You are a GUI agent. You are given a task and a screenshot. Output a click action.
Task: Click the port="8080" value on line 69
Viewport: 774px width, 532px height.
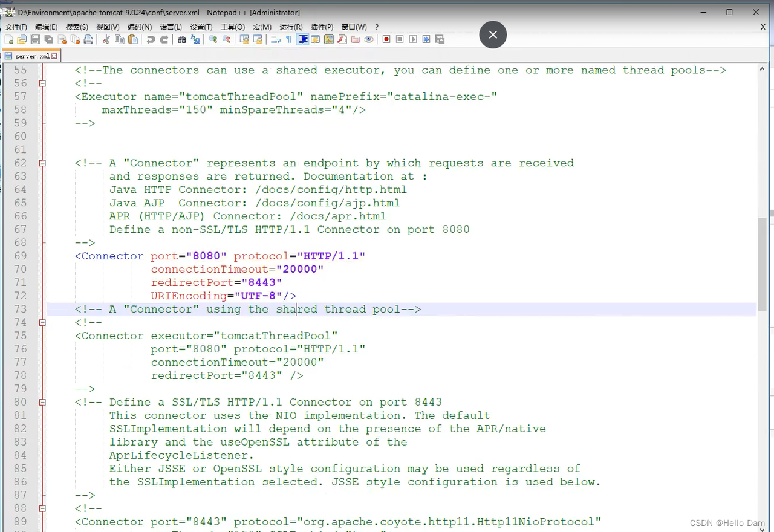pyautogui.click(x=189, y=256)
